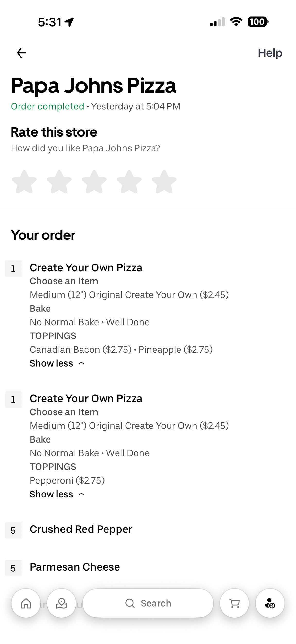This screenshot has width=296, height=644.
Task: Open the first Create Your Own Pizza
Action: (x=86, y=268)
